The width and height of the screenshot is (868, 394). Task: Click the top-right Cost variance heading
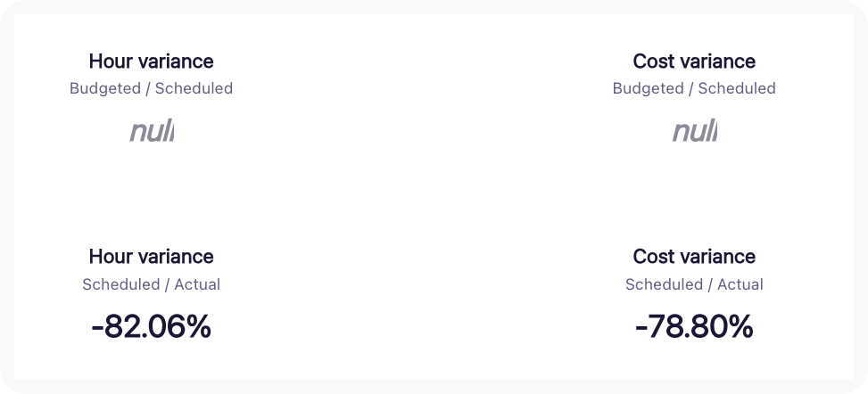click(693, 62)
